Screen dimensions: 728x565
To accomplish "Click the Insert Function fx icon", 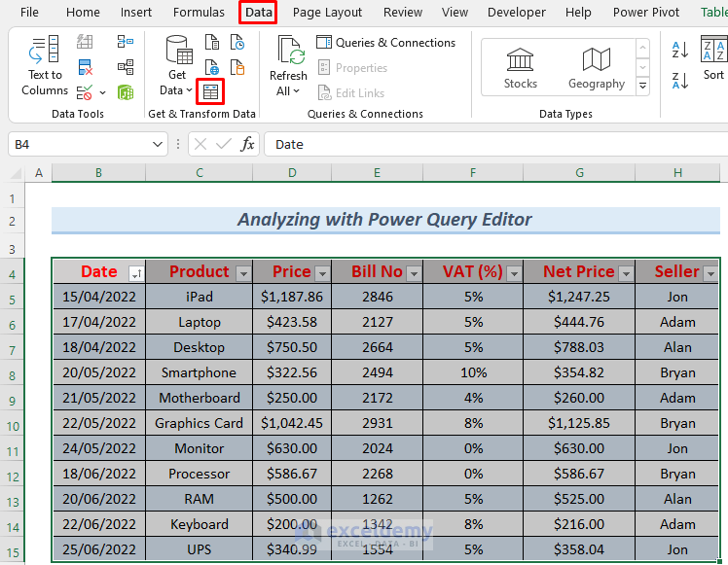I will coord(248,144).
